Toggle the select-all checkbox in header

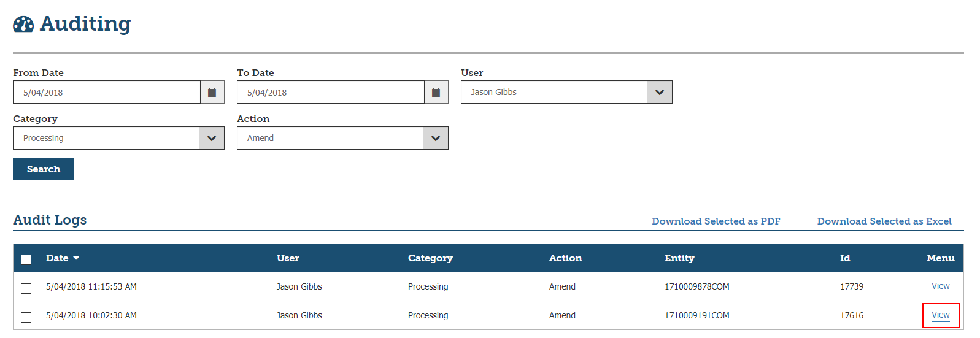point(26,259)
